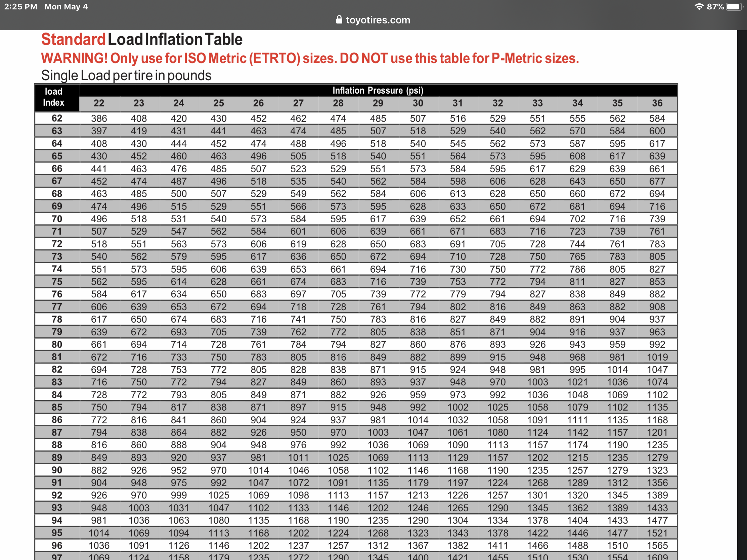Tap the Mon May 4 date label
The width and height of the screenshot is (747, 560).
[66, 6]
